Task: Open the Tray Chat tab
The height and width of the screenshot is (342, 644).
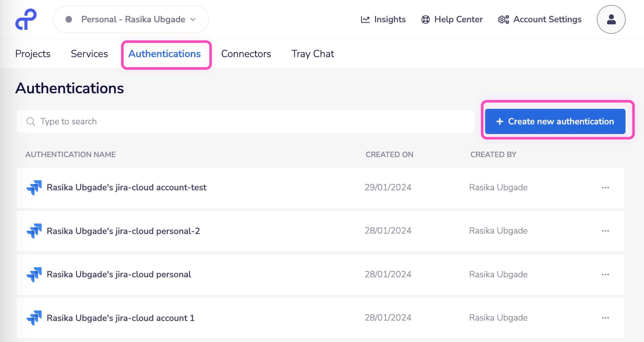Action: (313, 54)
